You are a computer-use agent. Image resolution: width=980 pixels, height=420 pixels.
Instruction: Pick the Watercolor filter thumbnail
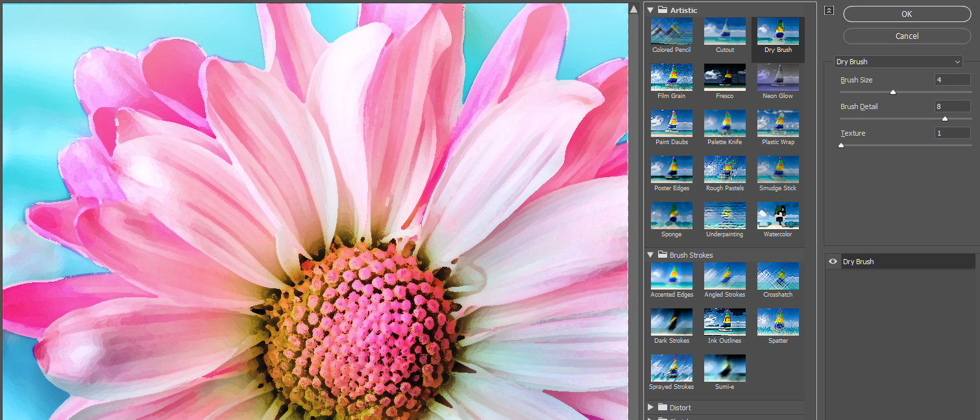pyautogui.click(x=778, y=216)
